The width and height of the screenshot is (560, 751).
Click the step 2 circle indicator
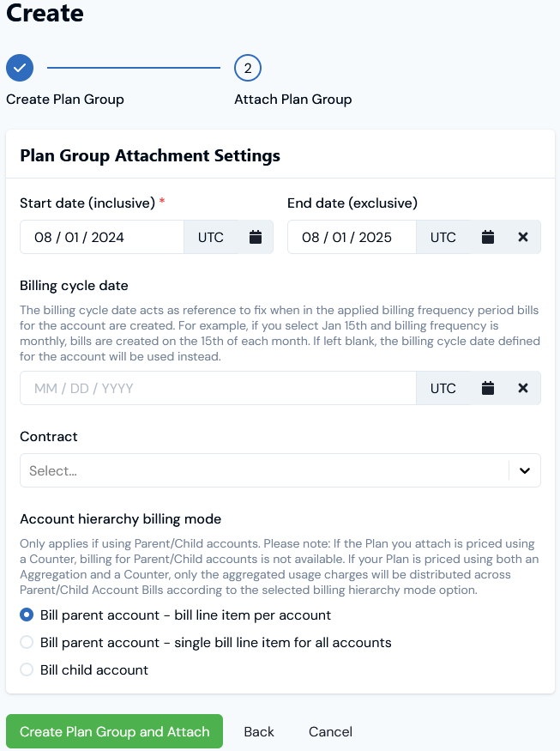click(246, 68)
